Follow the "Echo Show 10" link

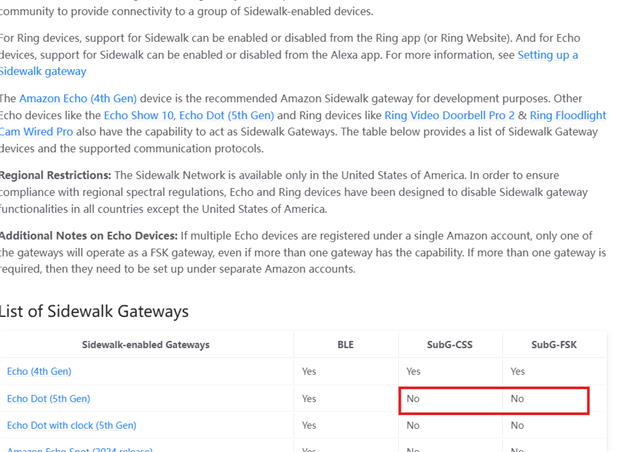139,115
